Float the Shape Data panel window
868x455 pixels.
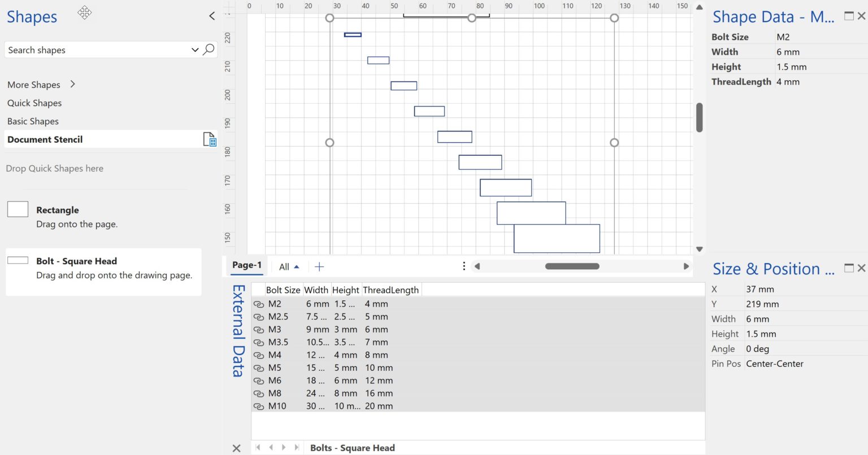coord(848,16)
